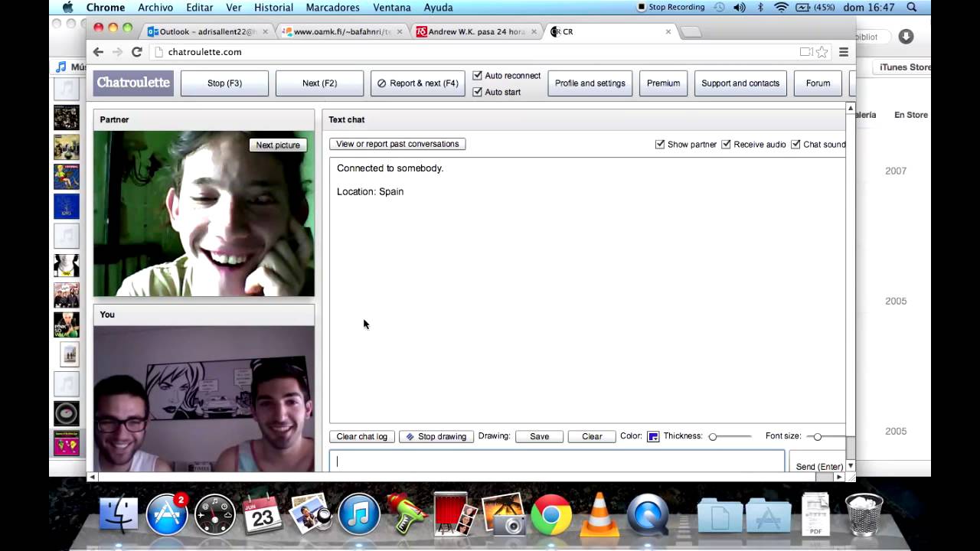Viewport: 980px width, 551px height.
Task: Open Finder from the Dock
Action: pyautogui.click(x=118, y=514)
